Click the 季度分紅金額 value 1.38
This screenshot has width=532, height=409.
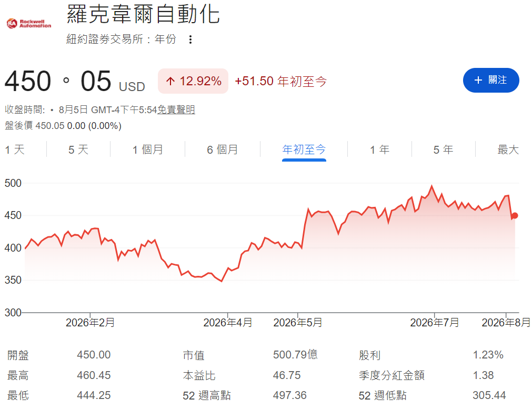point(483,375)
